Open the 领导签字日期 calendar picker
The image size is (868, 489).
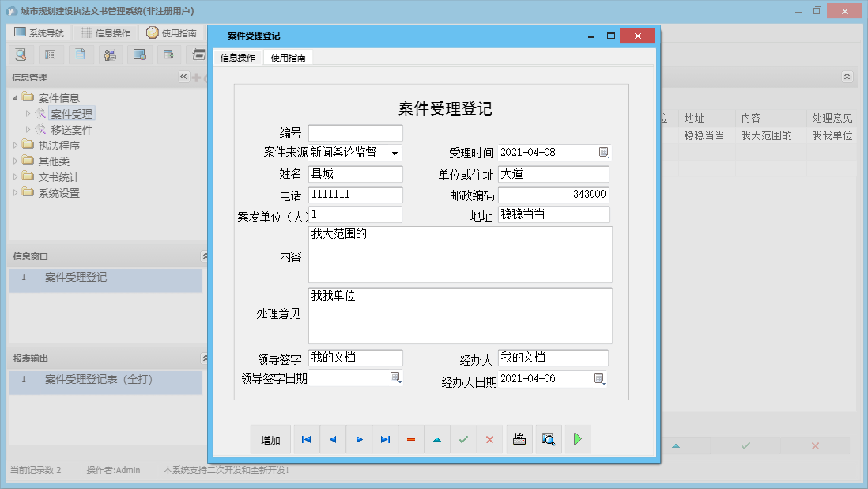pyautogui.click(x=395, y=379)
